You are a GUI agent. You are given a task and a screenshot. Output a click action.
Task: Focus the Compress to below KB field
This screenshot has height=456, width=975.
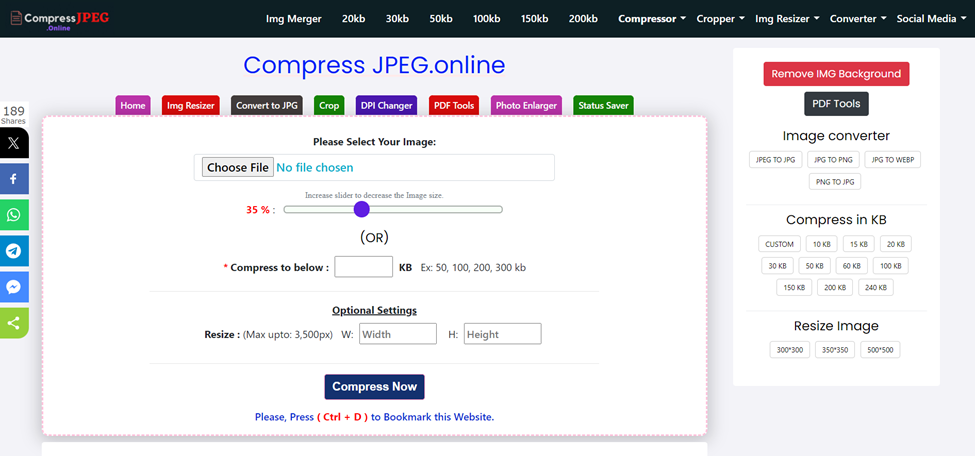(x=364, y=267)
